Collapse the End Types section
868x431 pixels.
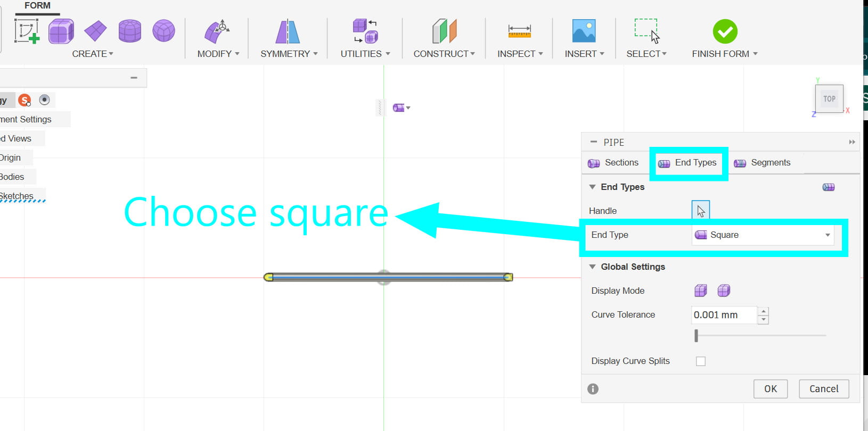592,187
